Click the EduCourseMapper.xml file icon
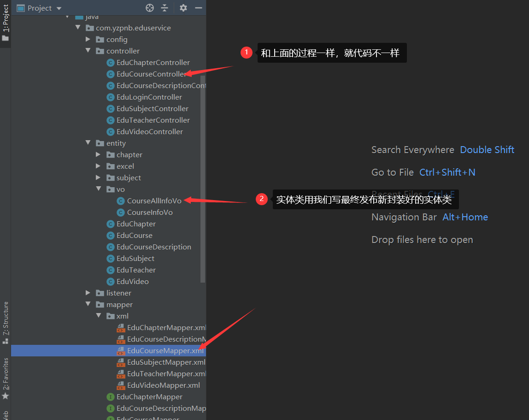The width and height of the screenshot is (529, 420). coord(121,351)
